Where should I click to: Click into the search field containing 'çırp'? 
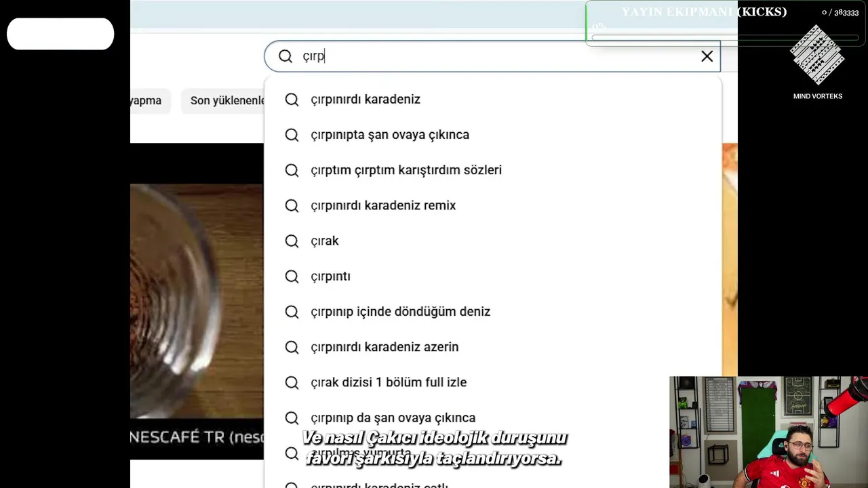point(492,56)
